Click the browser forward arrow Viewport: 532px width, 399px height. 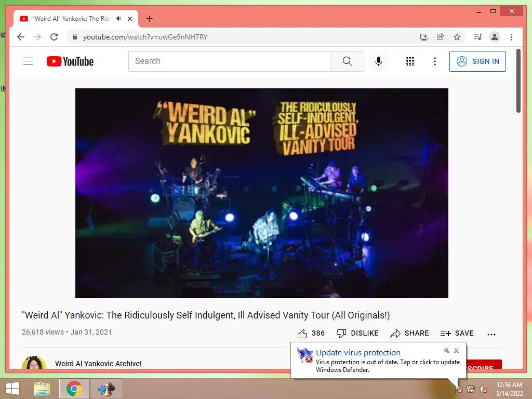37,37
